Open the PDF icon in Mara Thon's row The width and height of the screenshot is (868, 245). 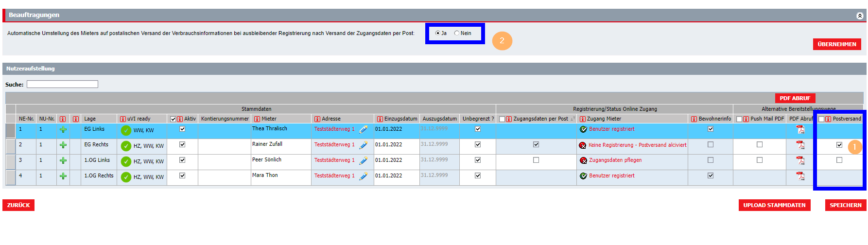(x=800, y=176)
